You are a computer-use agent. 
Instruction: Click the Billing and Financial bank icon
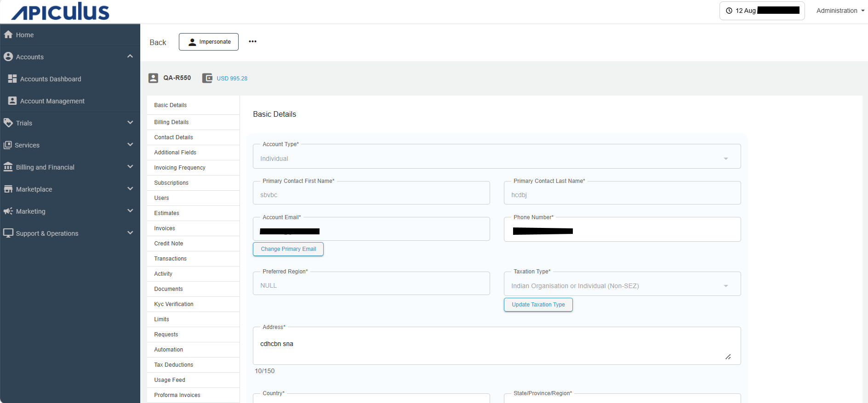coord(8,167)
